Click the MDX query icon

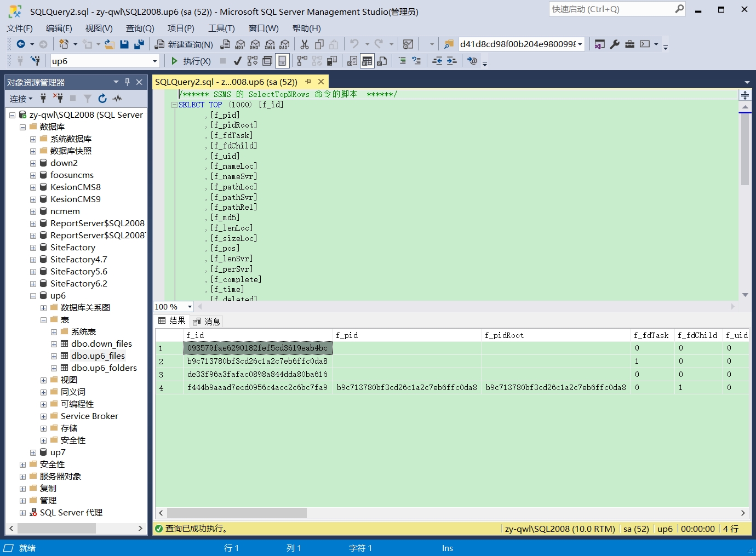[x=240, y=44]
